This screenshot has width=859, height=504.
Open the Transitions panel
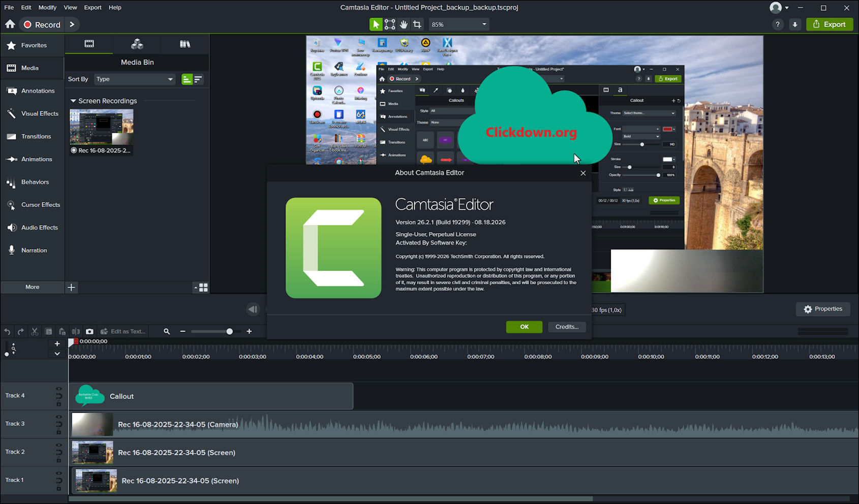click(32, 137)
